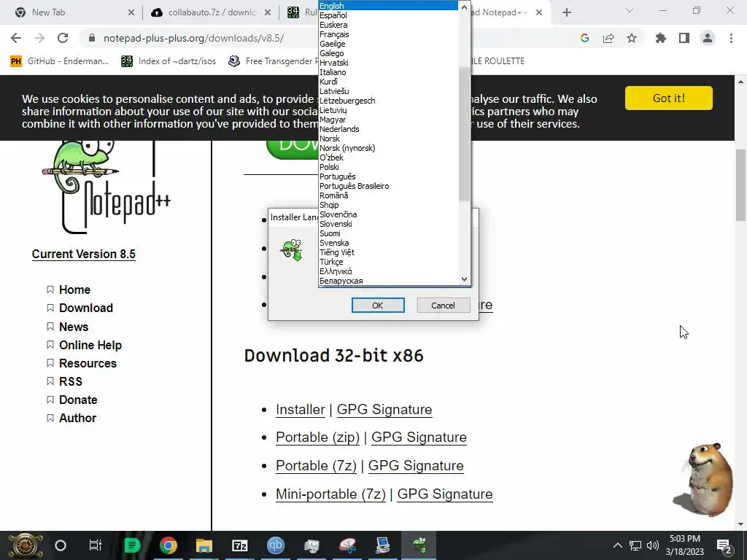Choose Français from the language dropdown

tap(388, 34)
